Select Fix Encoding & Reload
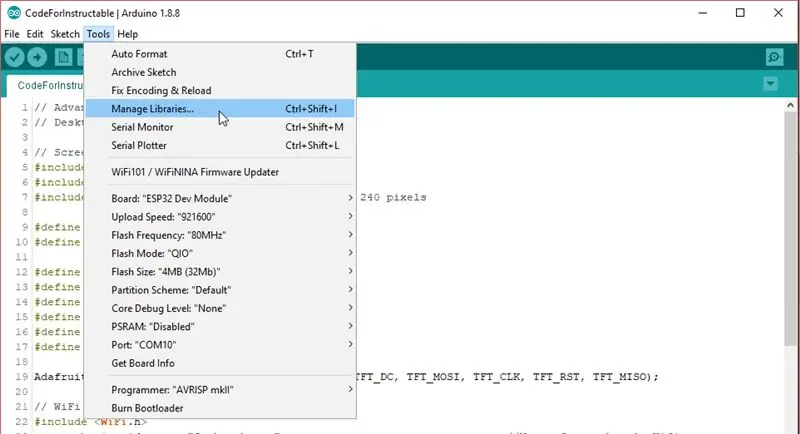This screenshot has width=800, height=434. 220,91
